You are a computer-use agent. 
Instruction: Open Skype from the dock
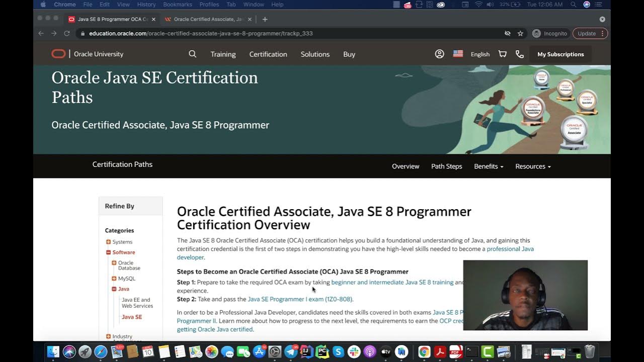(x=338, y=352)
